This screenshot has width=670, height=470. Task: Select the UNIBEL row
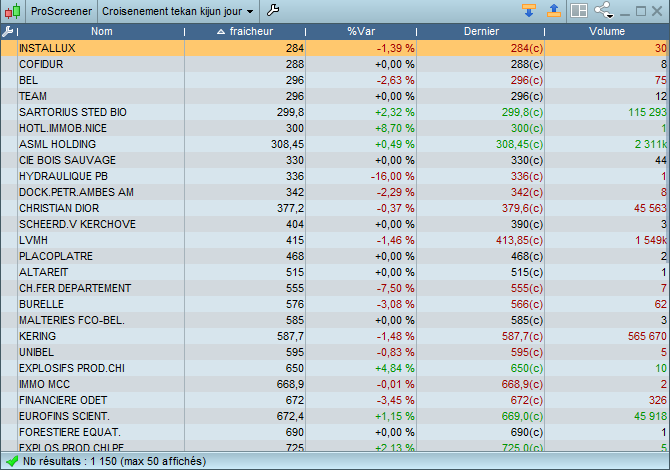pyautogui.click(x=335, y=352)
